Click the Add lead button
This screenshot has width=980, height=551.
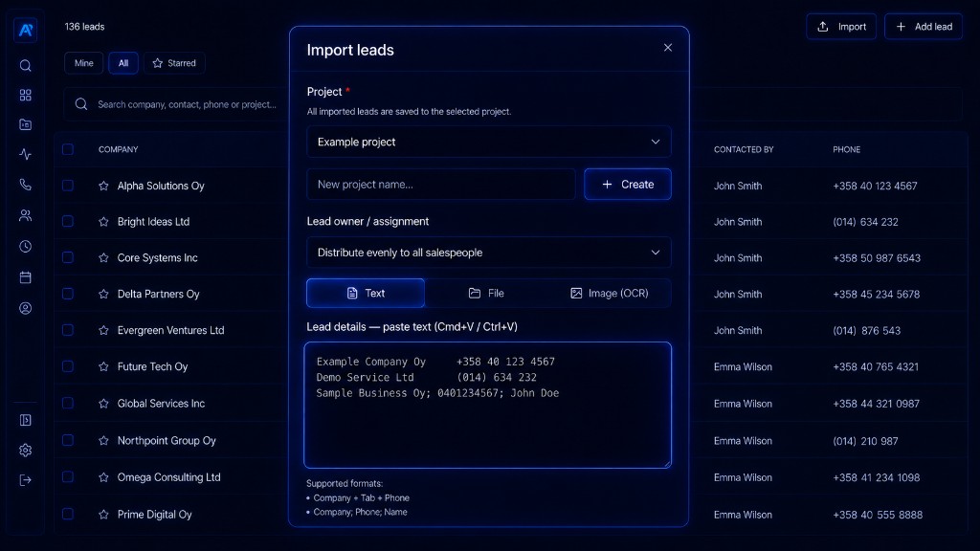coord(924,26)
